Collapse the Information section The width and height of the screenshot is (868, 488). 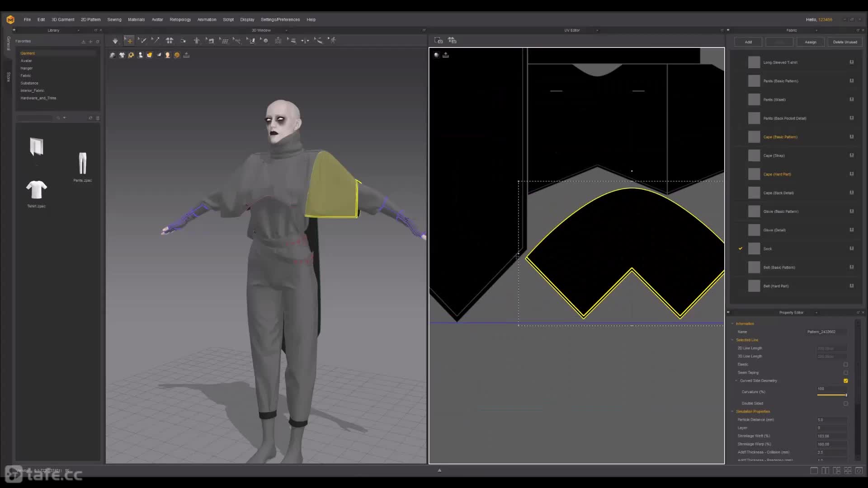[x=732, y=324]
